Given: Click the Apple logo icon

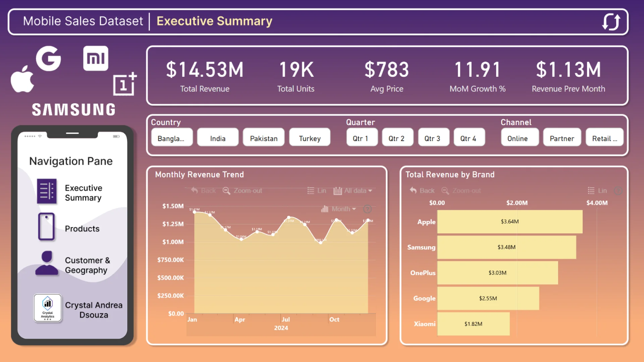Looking at the screenshot, I should [22, 79].
